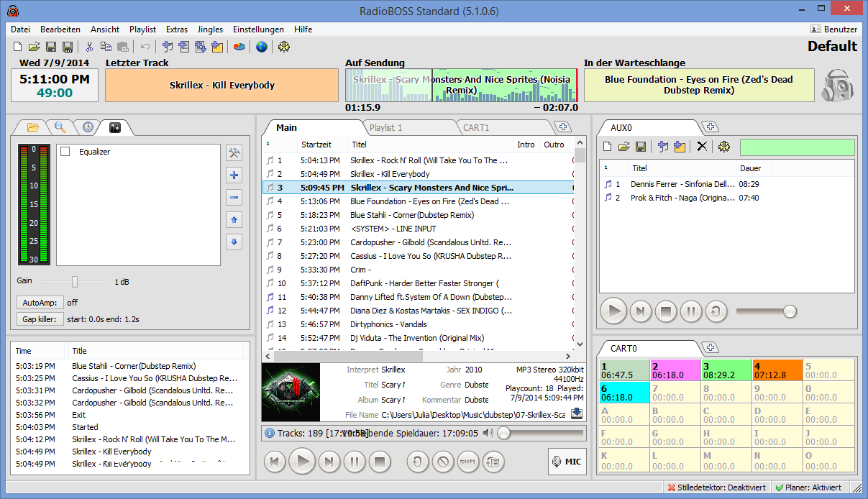Open equalizer effect settings tools icon
The height and width of the screenshot is (499, 868).
234,152
